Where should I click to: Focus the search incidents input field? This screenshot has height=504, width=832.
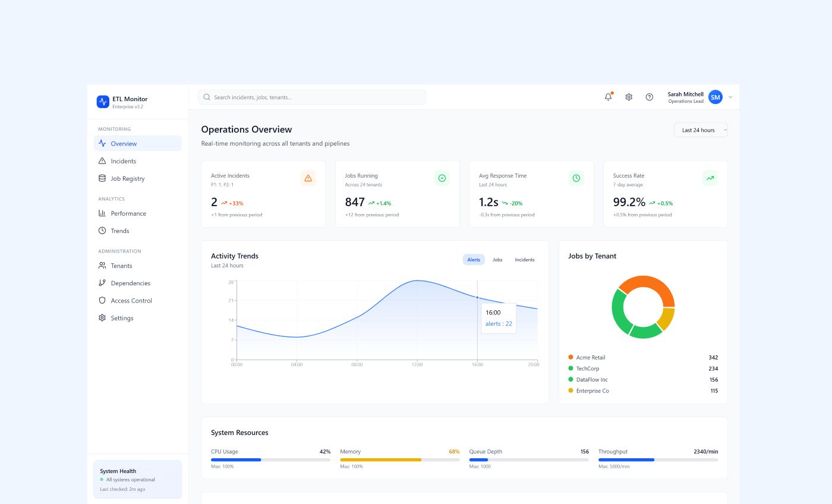click(x=312, y=97)
